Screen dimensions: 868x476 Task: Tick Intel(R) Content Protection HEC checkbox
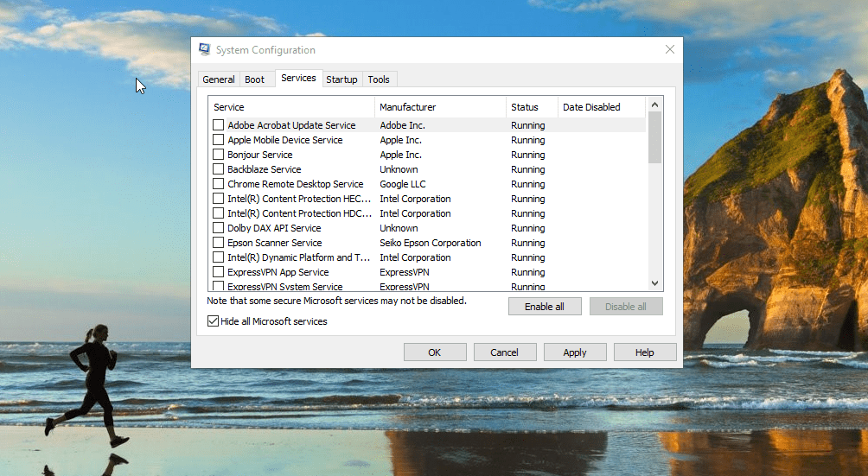coord(219,199)
